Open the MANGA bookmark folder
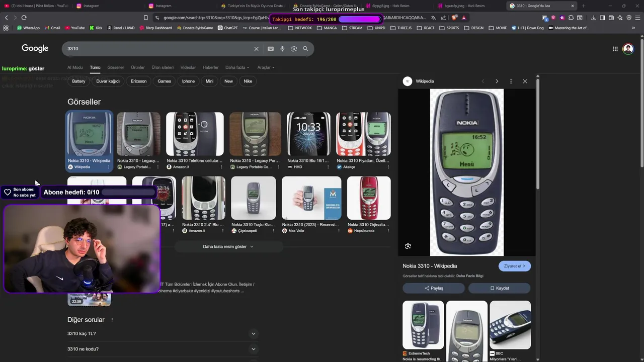This screenshot has height=362, width=644. [x=327, y=28]
